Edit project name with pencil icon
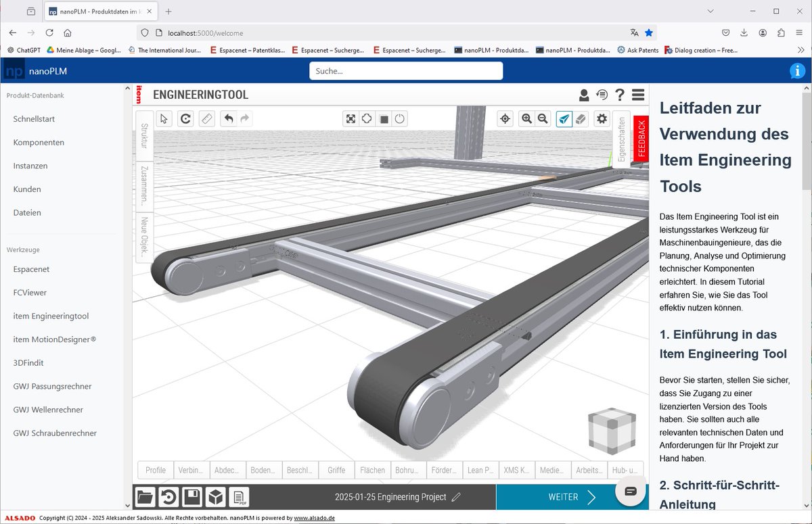Screen dimensions: 812x524 456,497
